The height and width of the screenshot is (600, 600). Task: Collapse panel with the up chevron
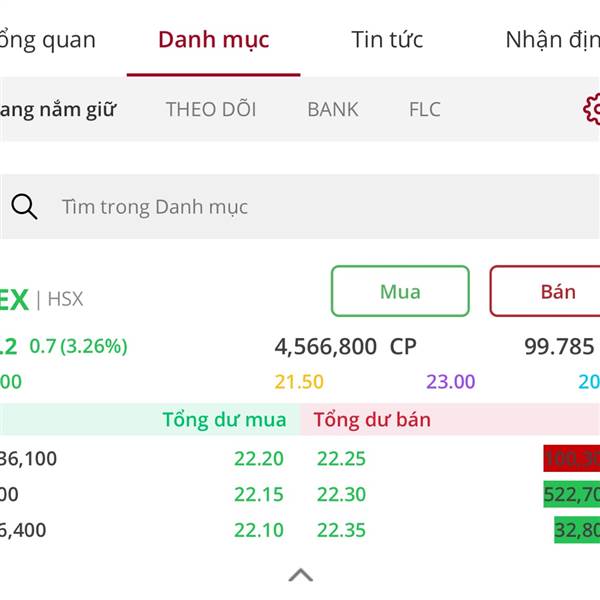301,575
